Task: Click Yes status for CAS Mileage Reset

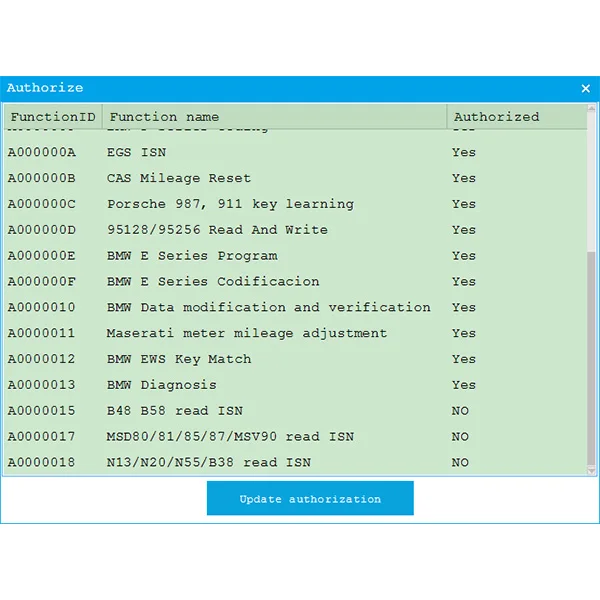Action: click(464, 178)
